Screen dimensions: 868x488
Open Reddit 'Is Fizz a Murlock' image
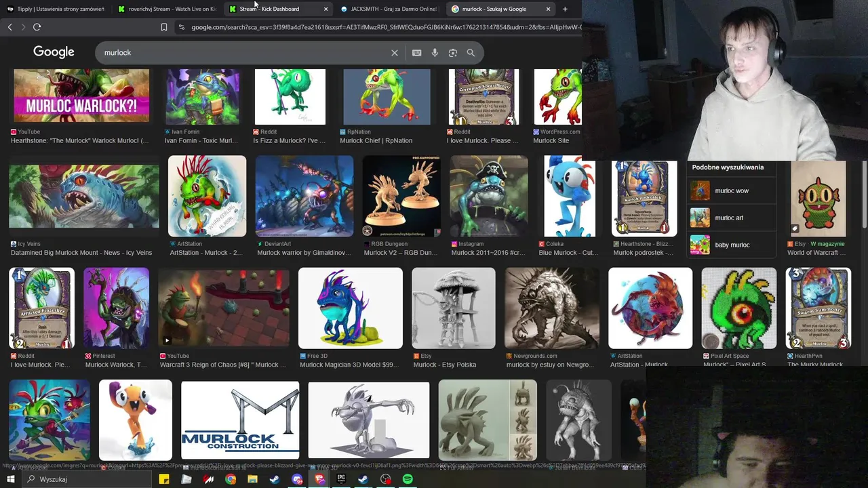(x=290, y=97)
